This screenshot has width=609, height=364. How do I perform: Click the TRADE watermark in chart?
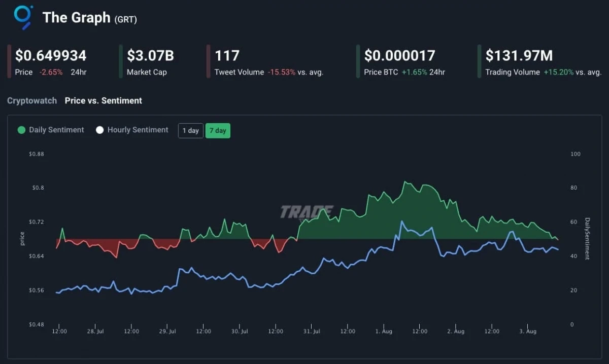pos(307,211)
